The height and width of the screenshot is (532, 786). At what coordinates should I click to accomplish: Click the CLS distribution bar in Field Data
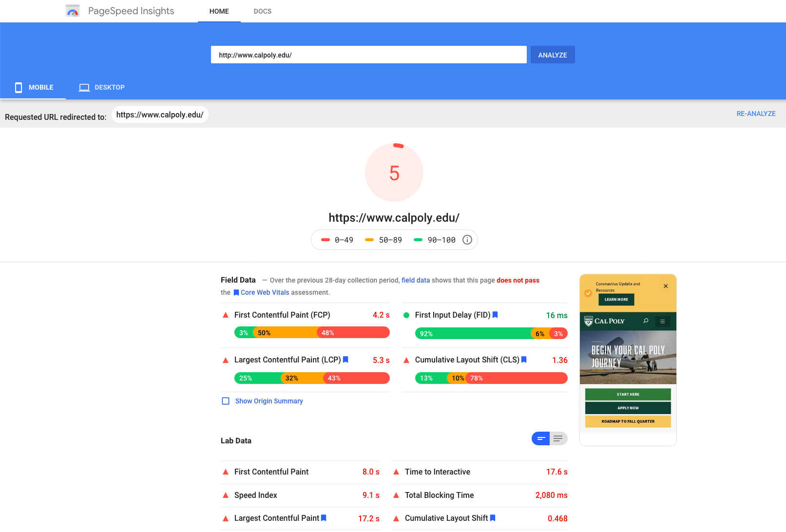coord(491,378)
